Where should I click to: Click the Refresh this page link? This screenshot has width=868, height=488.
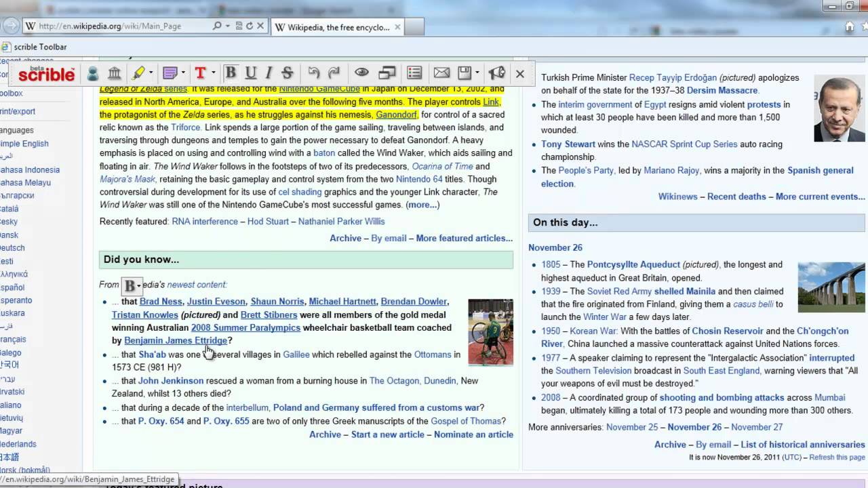(x=837, y=457)
